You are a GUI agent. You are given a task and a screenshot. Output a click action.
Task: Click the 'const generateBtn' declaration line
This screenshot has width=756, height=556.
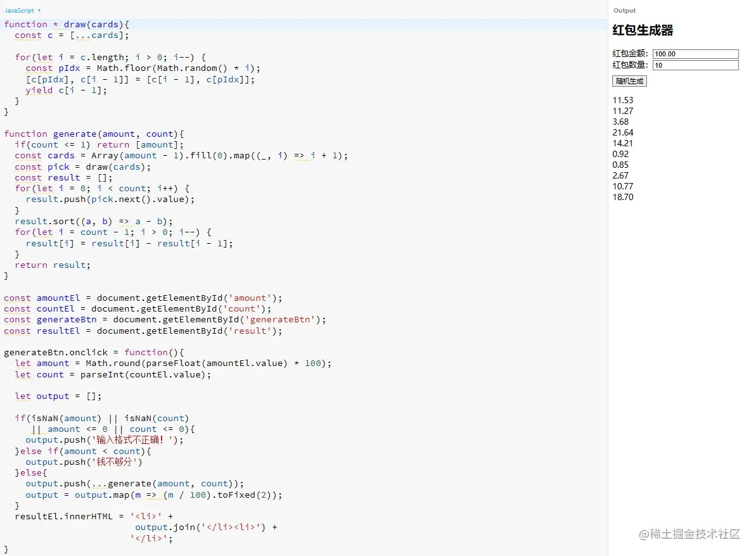[165, 320]
